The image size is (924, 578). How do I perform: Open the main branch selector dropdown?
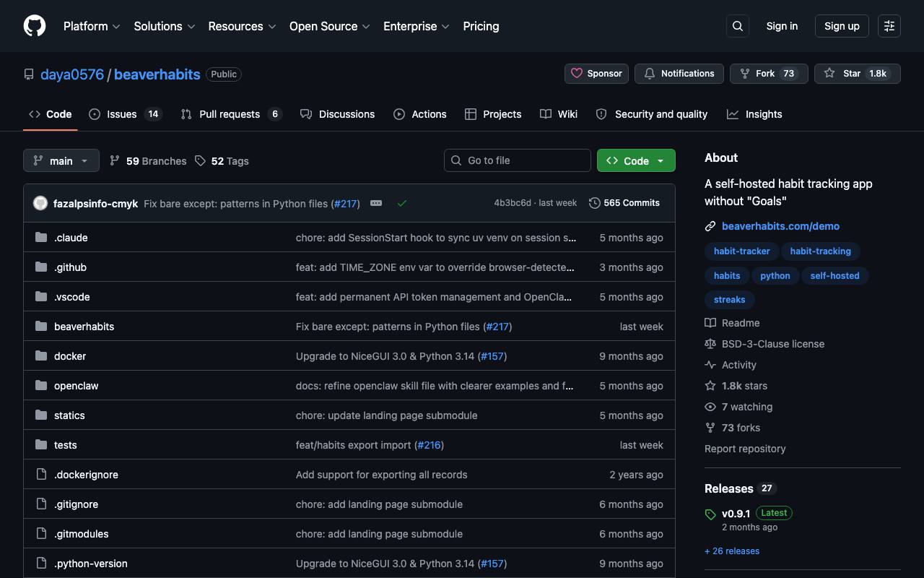61,160
